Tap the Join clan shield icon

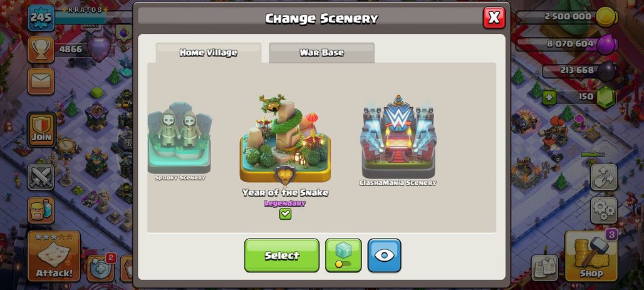41,130
